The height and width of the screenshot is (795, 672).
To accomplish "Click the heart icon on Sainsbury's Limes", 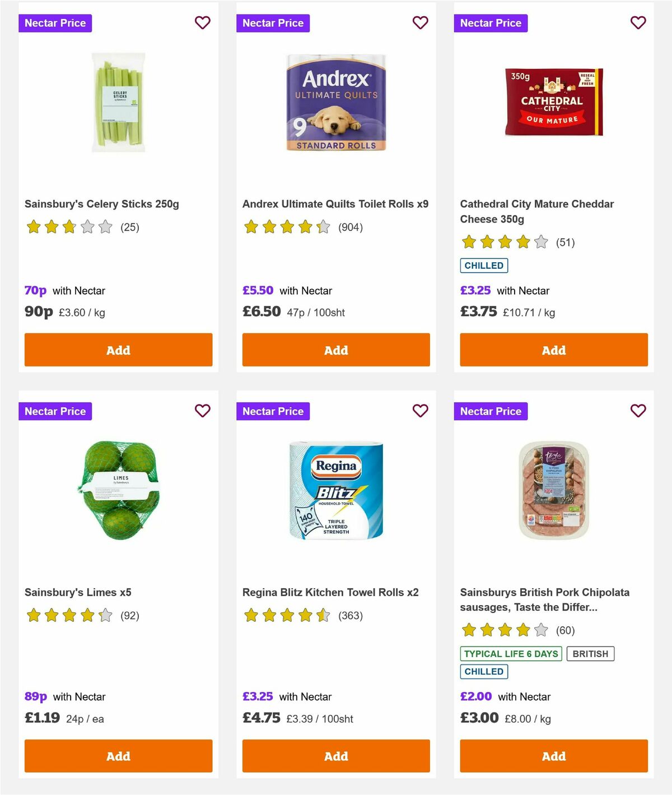I will [x=202, y=411].
